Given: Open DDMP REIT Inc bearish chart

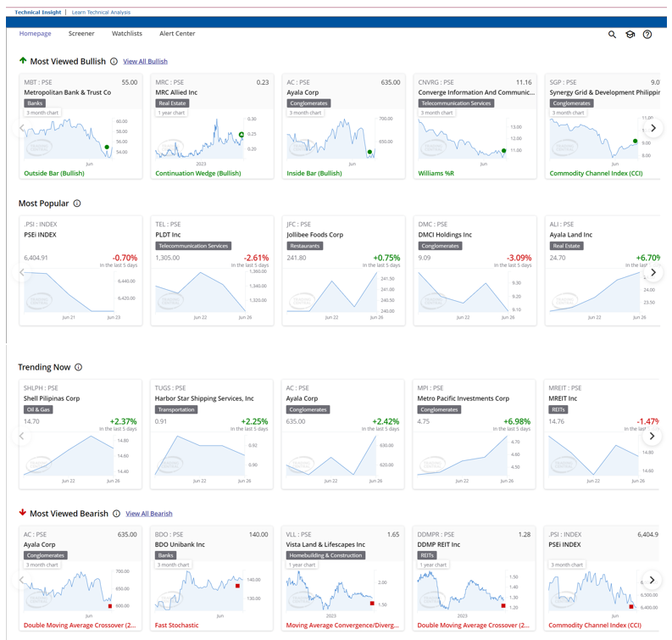Looking at the screenshot, I should pos(461,591).
